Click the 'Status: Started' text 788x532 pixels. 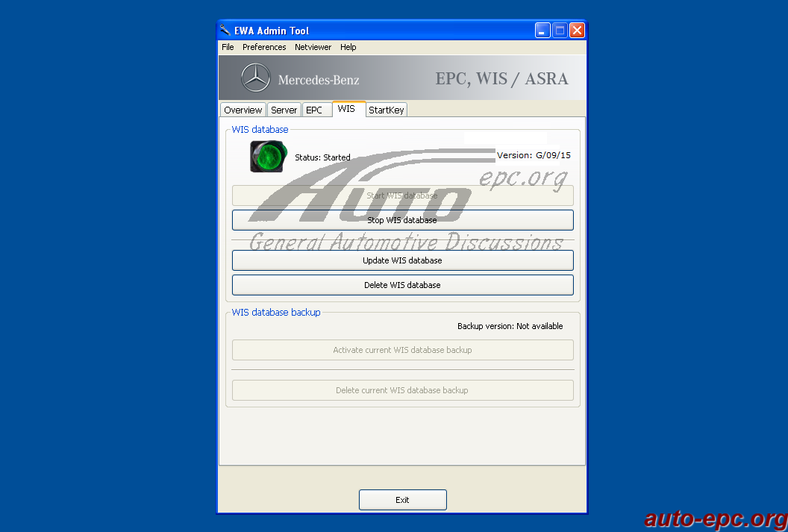tap(322, 157)
